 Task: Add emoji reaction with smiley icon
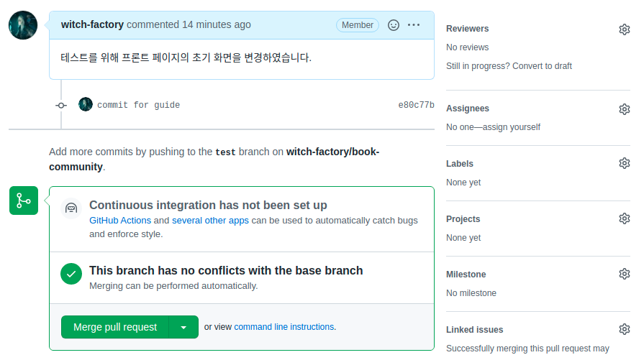click(x=394, y=25)
